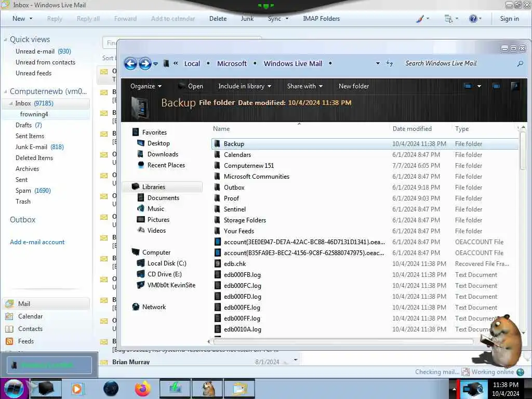
Task: Select the Storage Folders entry
Action: click(245, 220)
